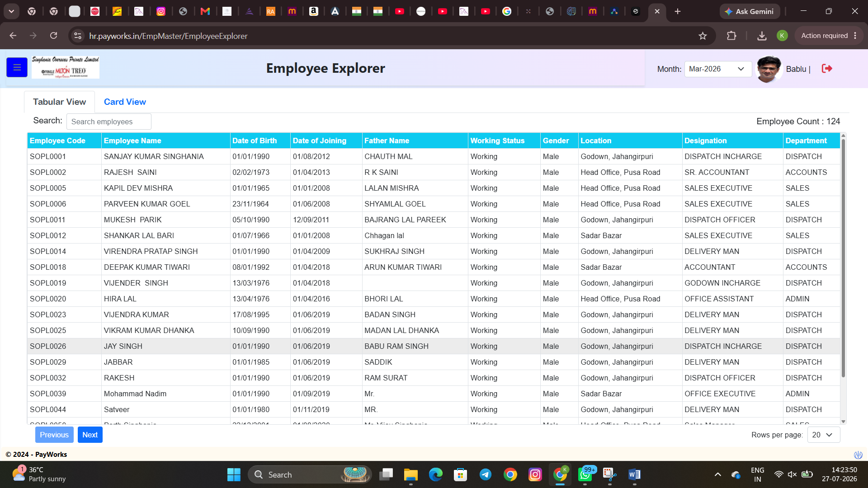This screenshot has height=488, width=868.
Task: Click employee name Mohammad Nadim
Action: 135,394
